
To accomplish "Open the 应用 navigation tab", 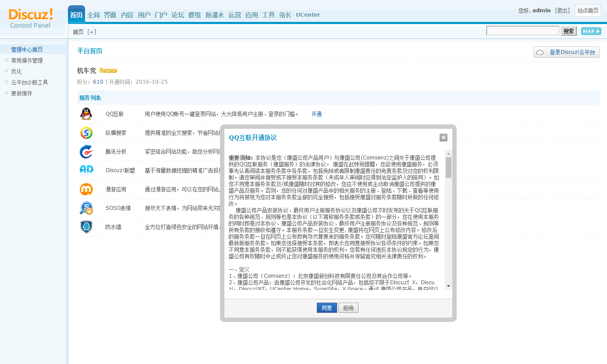I will click(x=252, y=15).
